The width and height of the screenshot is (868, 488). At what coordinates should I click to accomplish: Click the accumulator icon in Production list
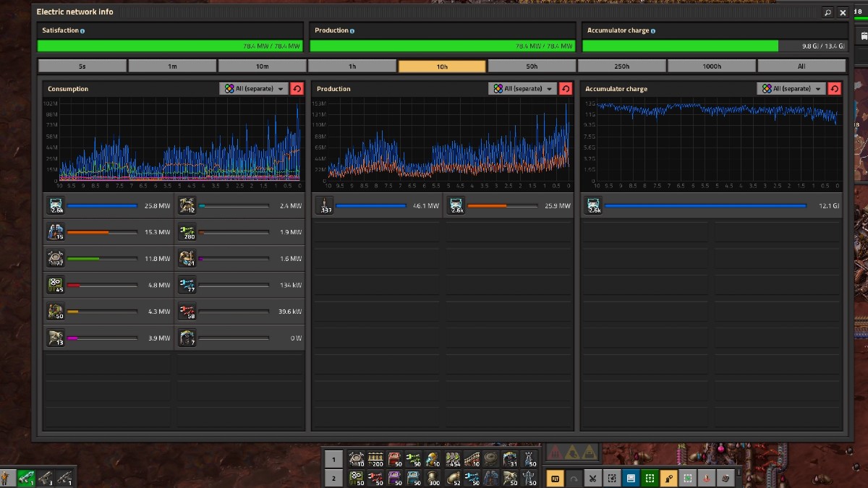456,206
